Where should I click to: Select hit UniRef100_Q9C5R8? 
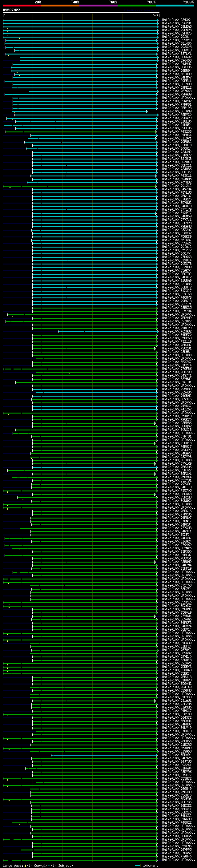(x=176, y=30)
